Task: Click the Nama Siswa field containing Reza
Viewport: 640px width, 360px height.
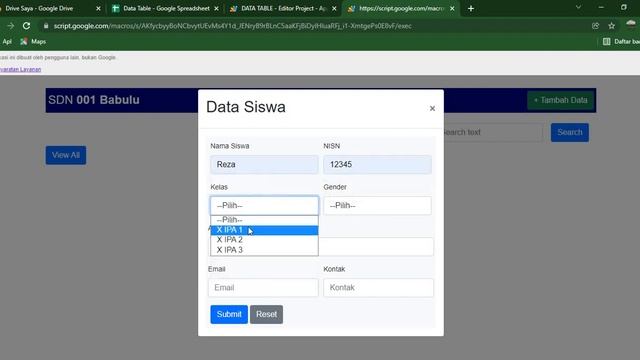Action: [x=264, y=164]
